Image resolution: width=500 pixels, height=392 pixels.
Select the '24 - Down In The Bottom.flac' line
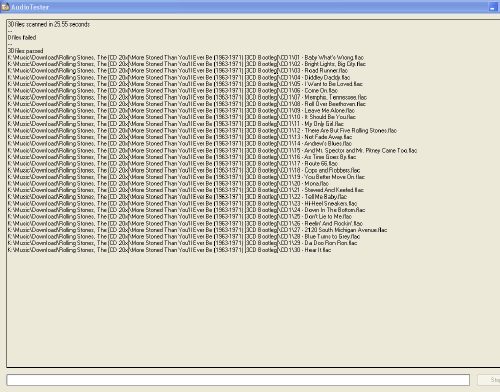(187, 210)
